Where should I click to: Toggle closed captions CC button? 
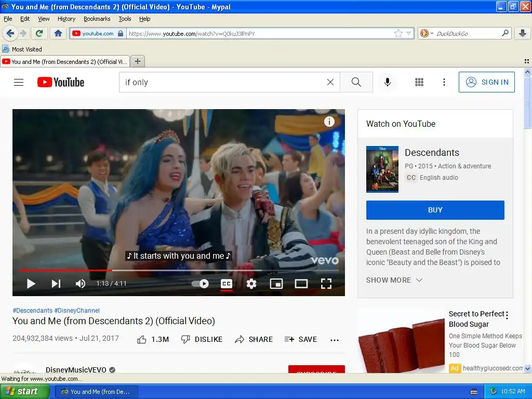(227, 284)
